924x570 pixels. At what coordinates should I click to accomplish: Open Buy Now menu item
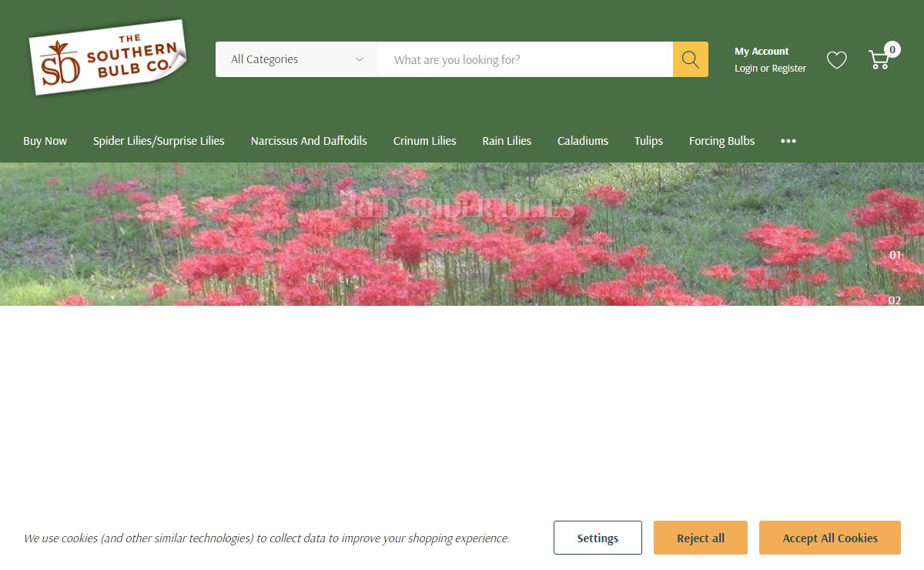(x=45, y=141)
